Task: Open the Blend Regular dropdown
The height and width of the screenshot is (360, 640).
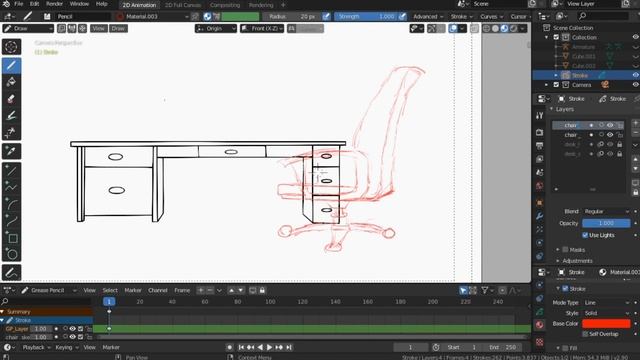Action: [x=606, y=211]
